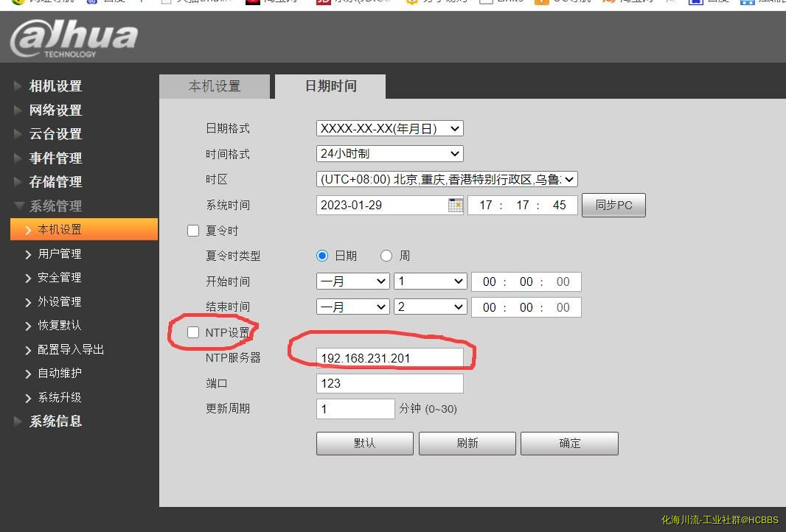Image resolution: width=786 pixels, height=532 pixels.
Task: Open 结束时间 month dropdown
Action: (353, 307)
